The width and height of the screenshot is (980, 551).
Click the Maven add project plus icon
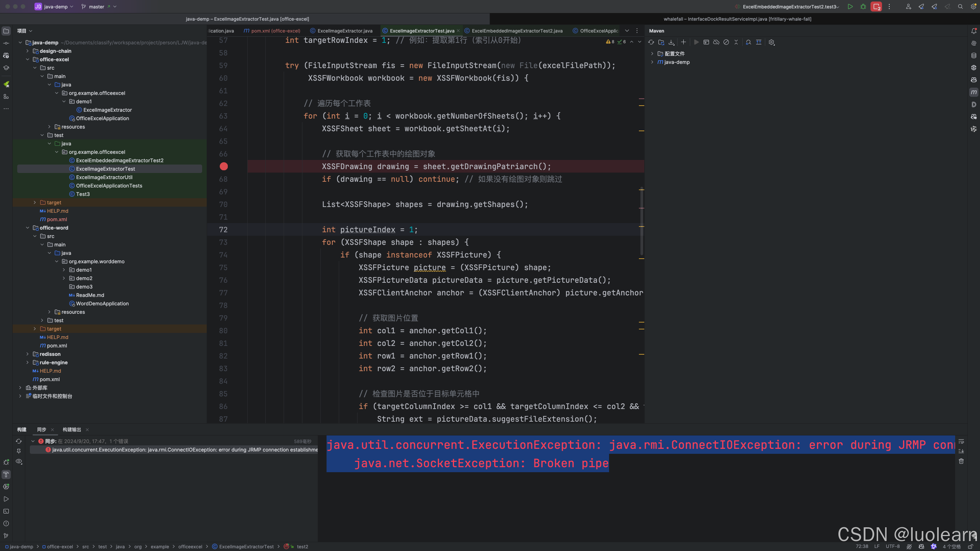(x=683, y=42)
